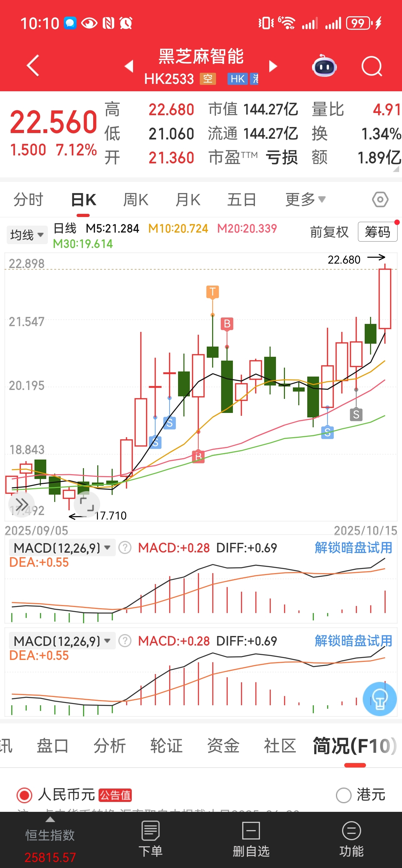
Task: Switch to previous stock with left triangle
Action: click(129, 66)
